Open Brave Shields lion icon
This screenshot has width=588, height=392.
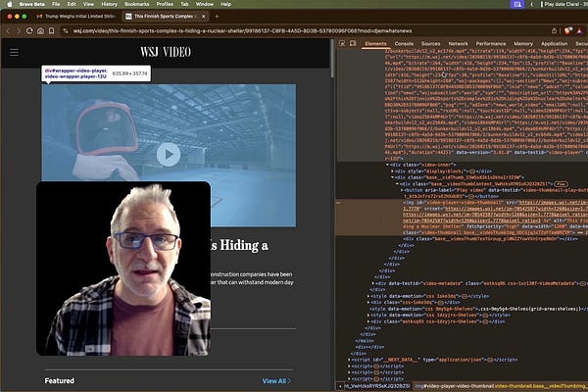[x=568, y=30]
